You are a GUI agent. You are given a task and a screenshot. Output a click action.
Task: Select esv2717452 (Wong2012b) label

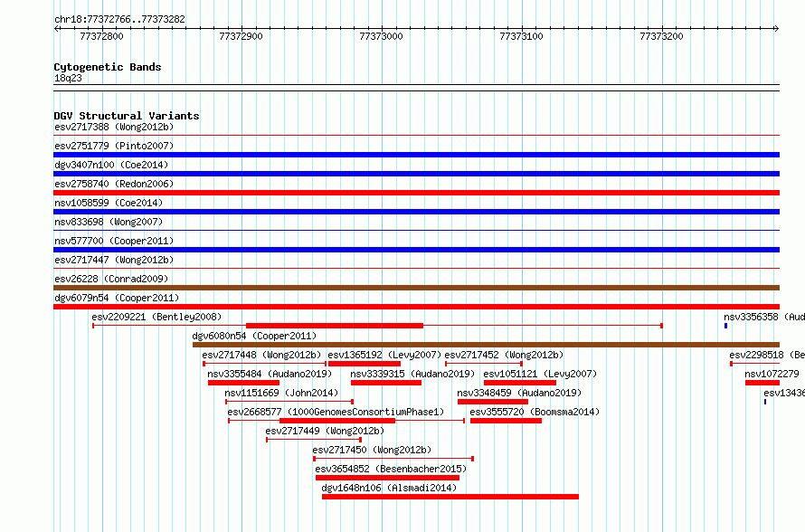point(504,355)
